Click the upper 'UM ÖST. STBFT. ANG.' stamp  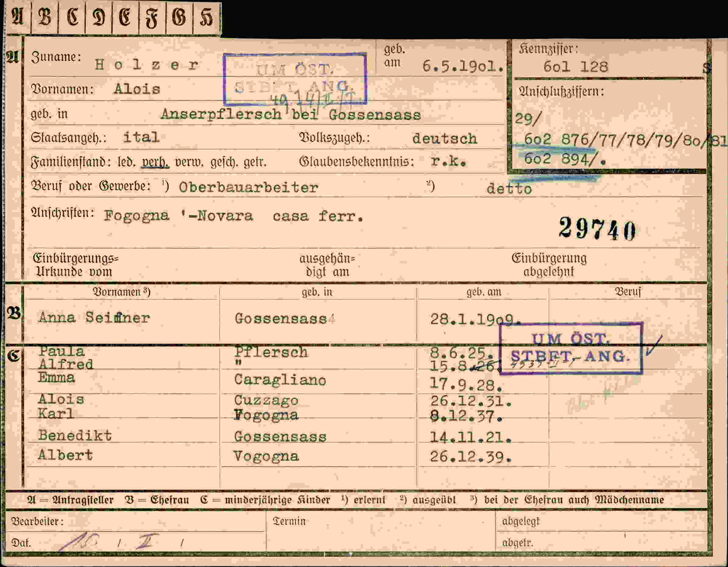tap(295, 79)
